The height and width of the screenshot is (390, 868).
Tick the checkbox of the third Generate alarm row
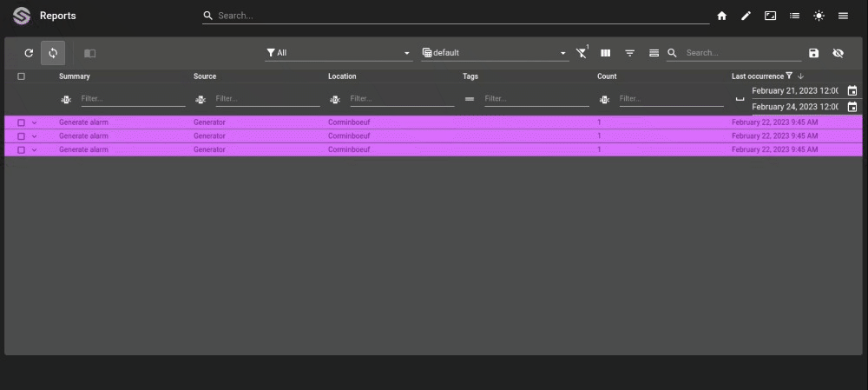point(21,150)
